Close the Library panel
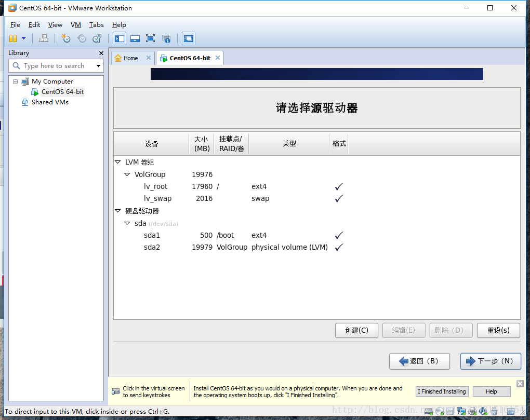Image resolution: width=530 pixels, height=420 pixels. pyautogui.click(x=101, y=53)
